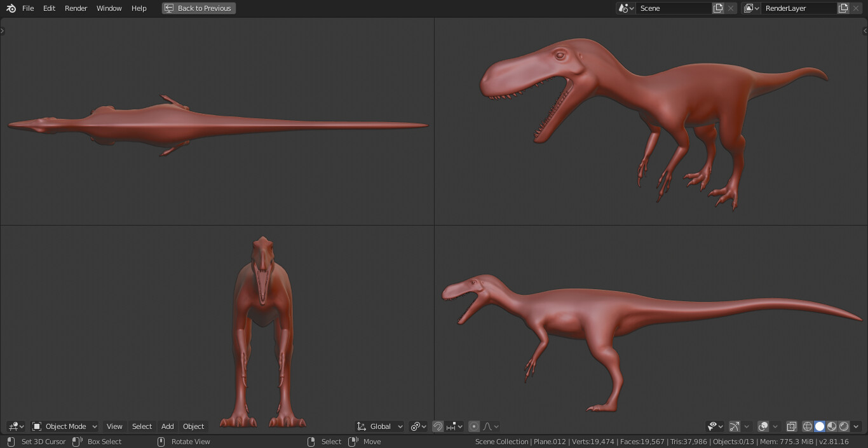
Task: Select solid viewport shading mode
Action: coord(820,426)
